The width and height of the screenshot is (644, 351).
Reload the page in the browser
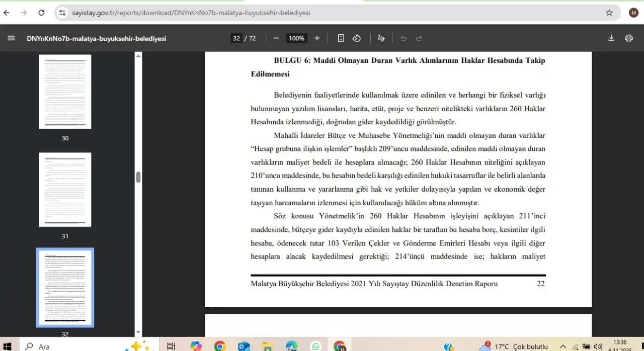tap(41, 13)
